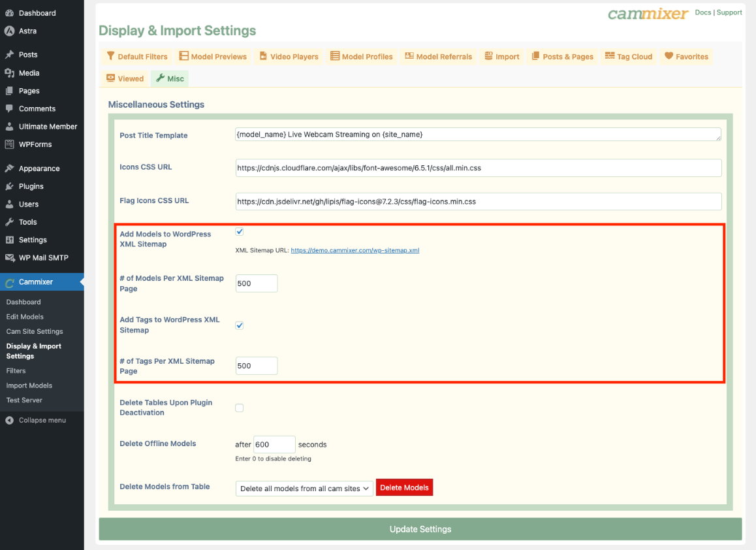The width and height of the screenshot is (756, 550).
Task: Click the WPForms icon
Action: click(9, 144)
